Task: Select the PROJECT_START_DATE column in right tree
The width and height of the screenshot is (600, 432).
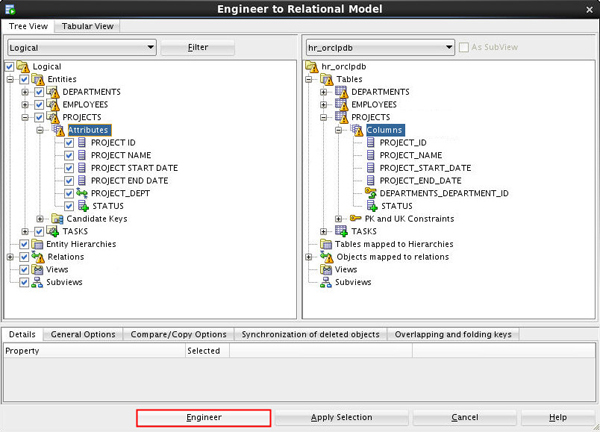Action: pos(425,168)
